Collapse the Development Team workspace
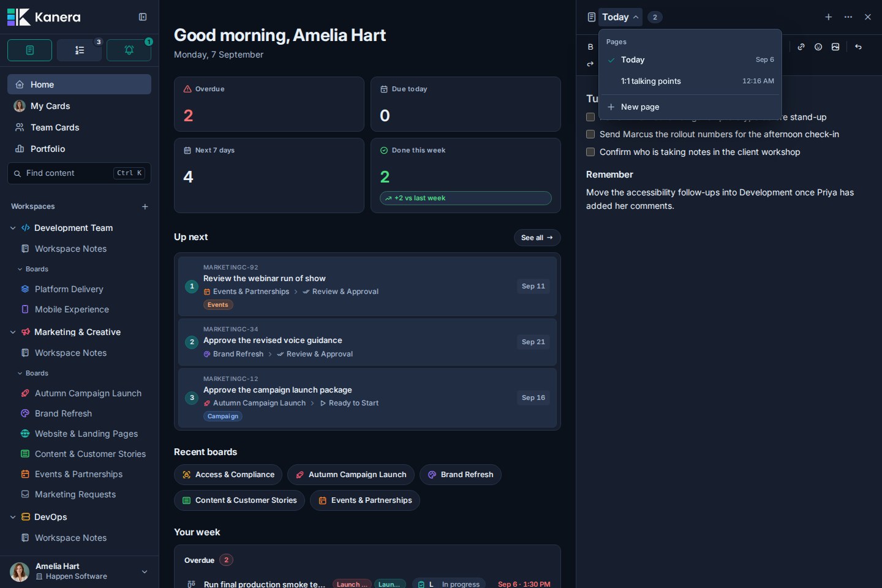Image resolution: width=882 pixels, height=588 pixels. click(x=13, y=228)
